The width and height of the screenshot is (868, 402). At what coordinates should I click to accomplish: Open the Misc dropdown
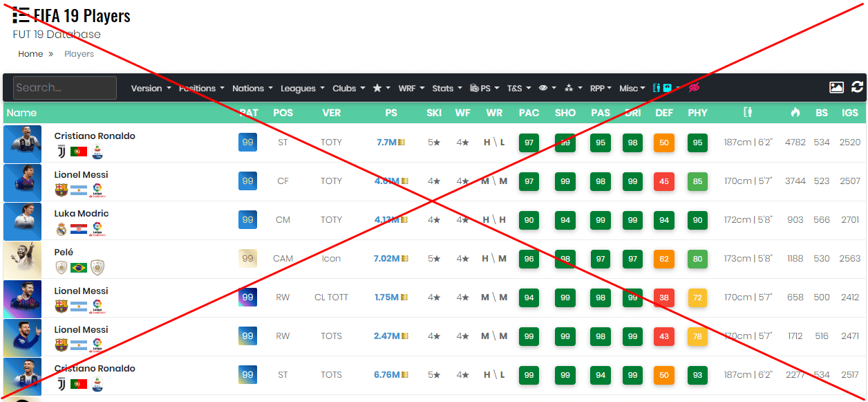632,88
